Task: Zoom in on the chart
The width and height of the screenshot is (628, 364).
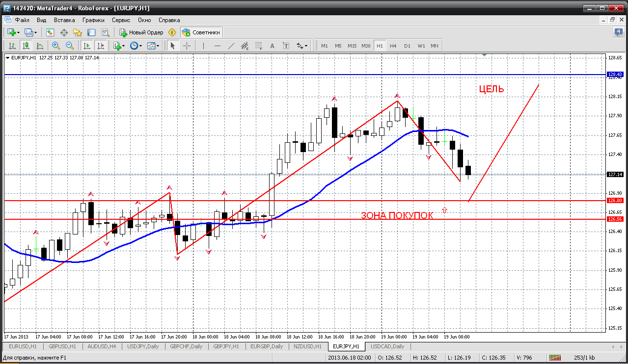Action: click(x=56, y=46)
